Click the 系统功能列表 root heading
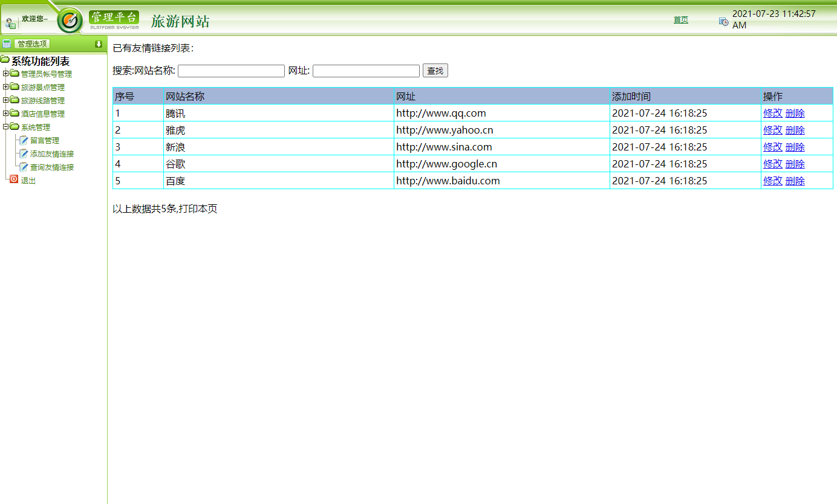 point(41,61)
